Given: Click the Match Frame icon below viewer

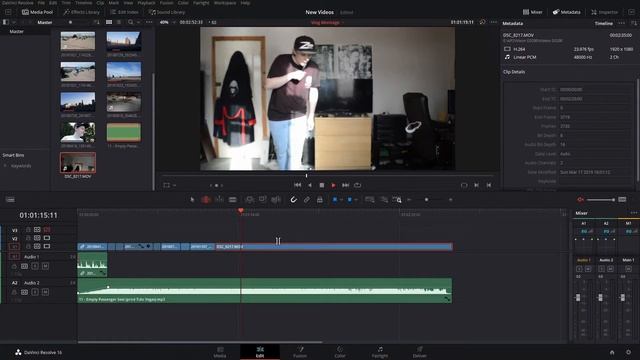Looking at the screenshot, I should 464,185.
